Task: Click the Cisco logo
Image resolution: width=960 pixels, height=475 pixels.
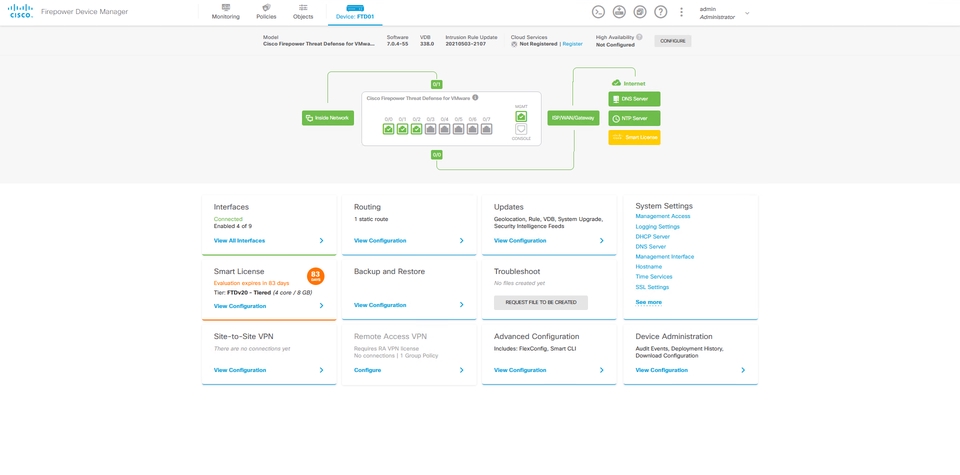Action: pyautogui.click(x=20, y=11)
